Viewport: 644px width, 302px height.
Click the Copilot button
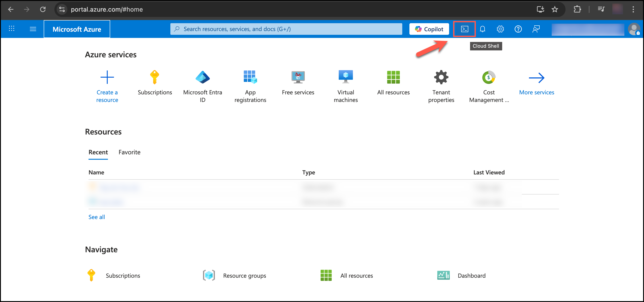click(429, 29)
